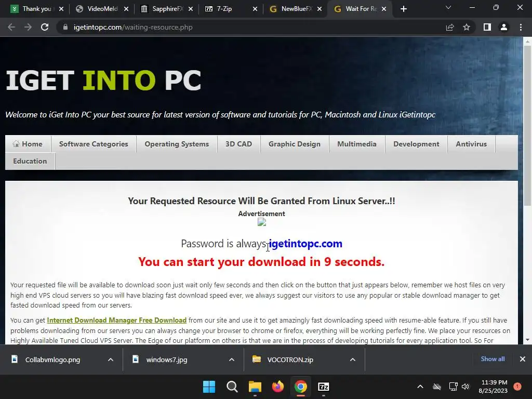Screen dimensions: 532x399
Task: Click the page scrollbar down arrow
Action: pyautogui.click(x=527, y=340)
